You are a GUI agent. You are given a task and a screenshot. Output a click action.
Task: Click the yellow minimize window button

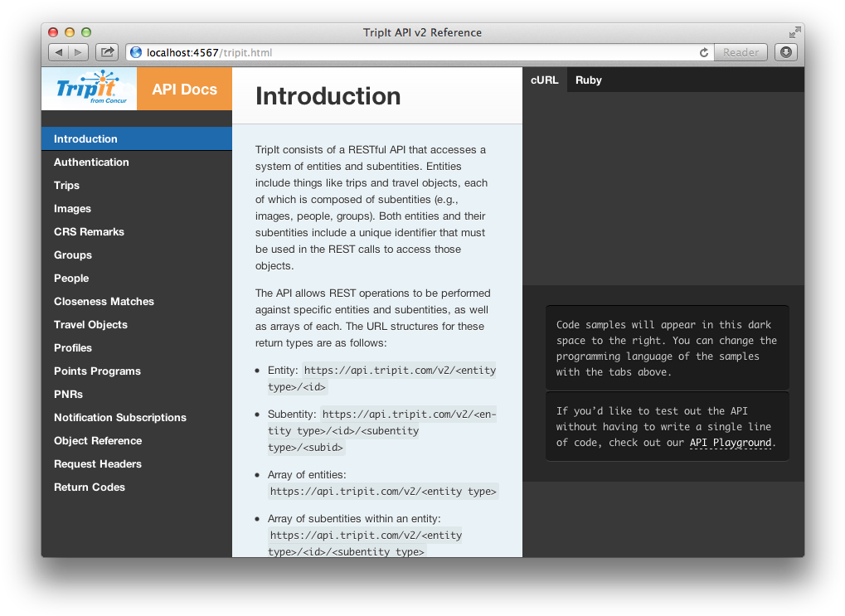point(70,32)
